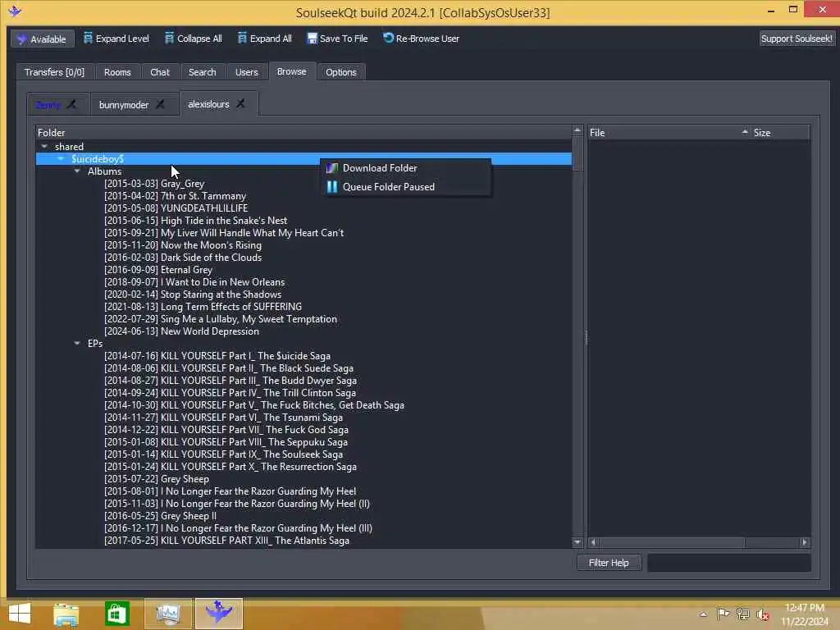
Task: Click the Soulseek taskbar icon
Action: click(x=219, y=614)
